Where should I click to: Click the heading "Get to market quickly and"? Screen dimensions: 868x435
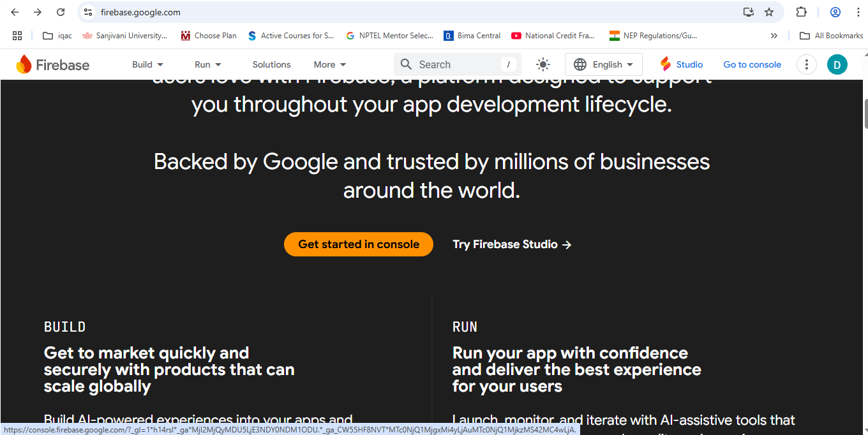pyautogui.click(x=146, y=353)
